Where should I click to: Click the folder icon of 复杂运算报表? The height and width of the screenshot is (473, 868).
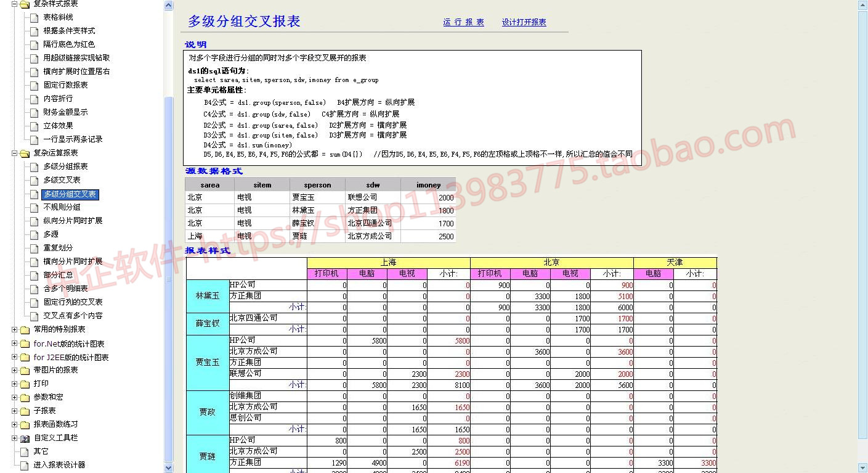(25, 153)
